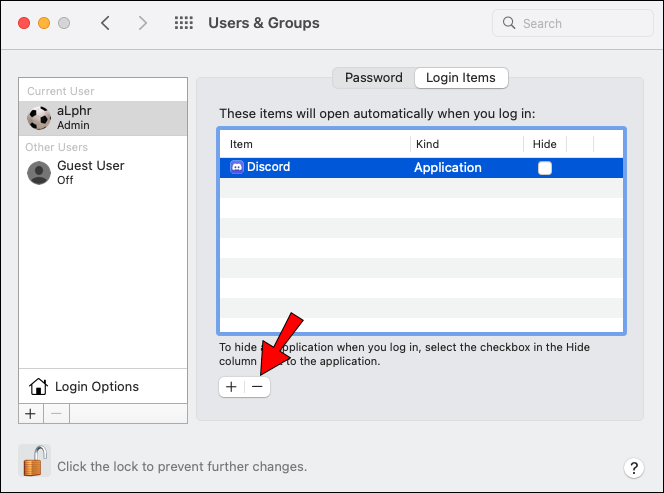Toggle the Hide checkbox for Discord
The height and width of the screenshot is (493, 664).
click(x=544, y=168)
